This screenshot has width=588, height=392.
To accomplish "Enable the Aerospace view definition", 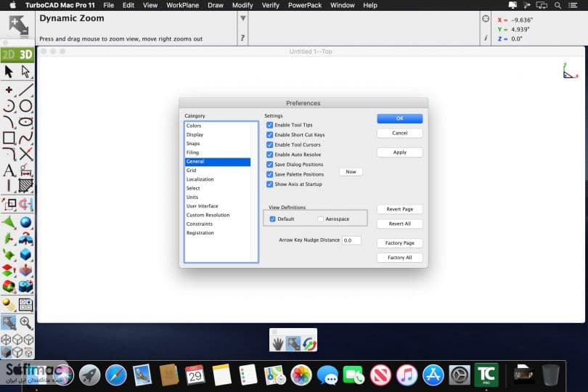I will (x=320, y=219).
